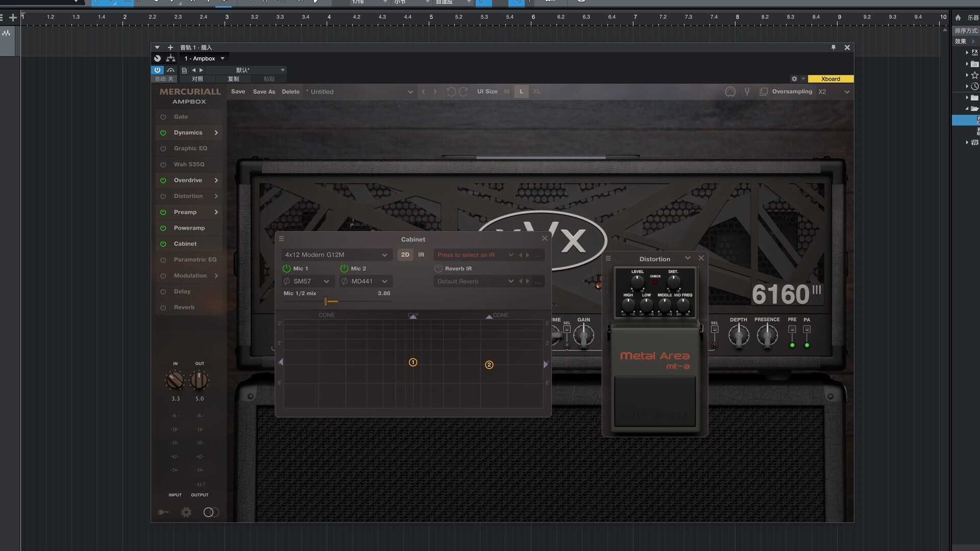Viewport: 980px width, 551px height.
Task: Click the IN input level knob
Action: click(175, 380)
